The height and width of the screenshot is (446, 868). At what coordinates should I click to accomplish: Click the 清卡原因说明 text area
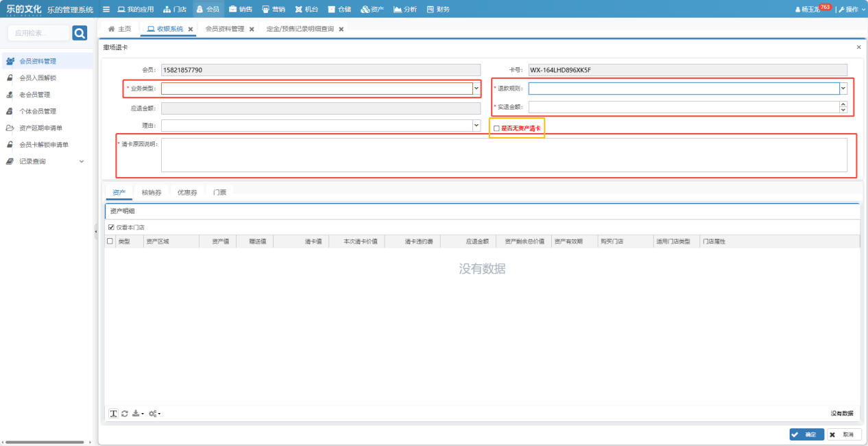(x=504, y=155)
